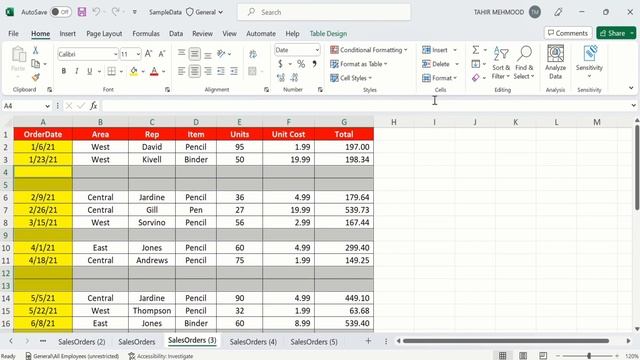Click the Accounting dollar format icon
Image resolution: width=640 pixels, height=360 pixels.
[280, 64]
